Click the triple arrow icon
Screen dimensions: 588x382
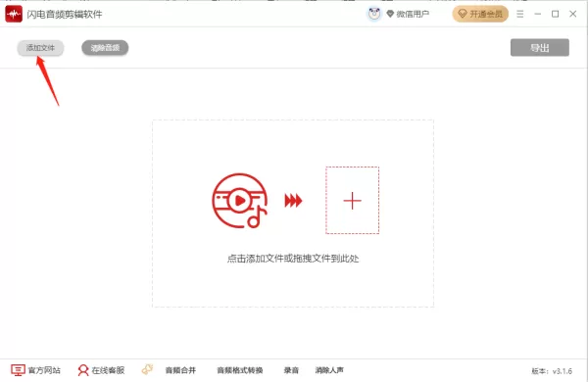pos(293,201)
